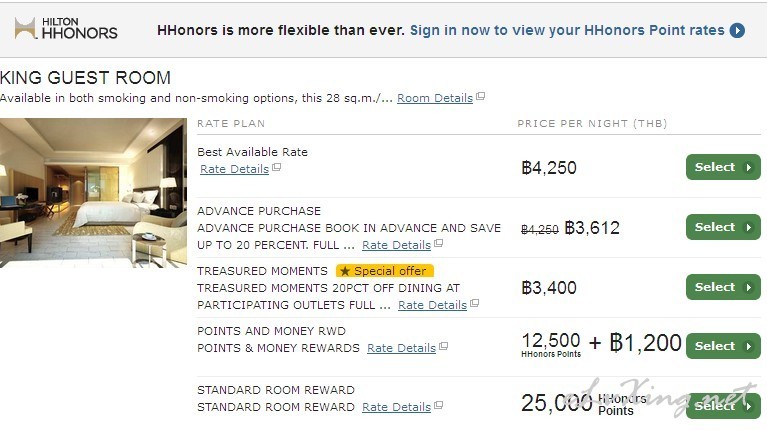Open the Room Details link
Viewport: 767px width, 430px height.
click(435, 98)
